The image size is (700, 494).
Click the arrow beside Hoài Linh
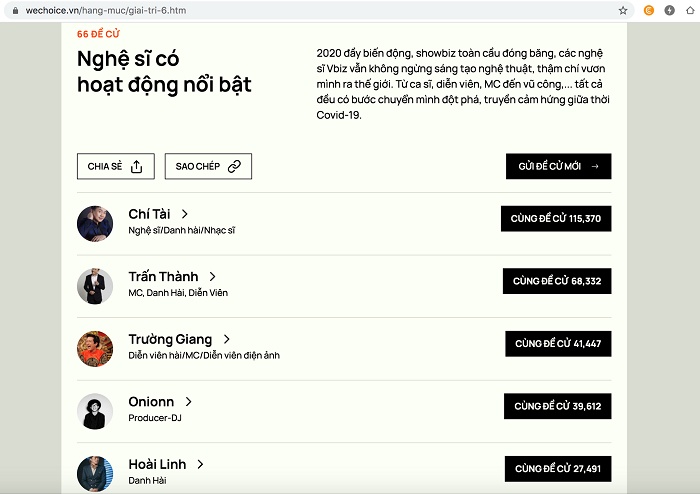pos(200,464)
